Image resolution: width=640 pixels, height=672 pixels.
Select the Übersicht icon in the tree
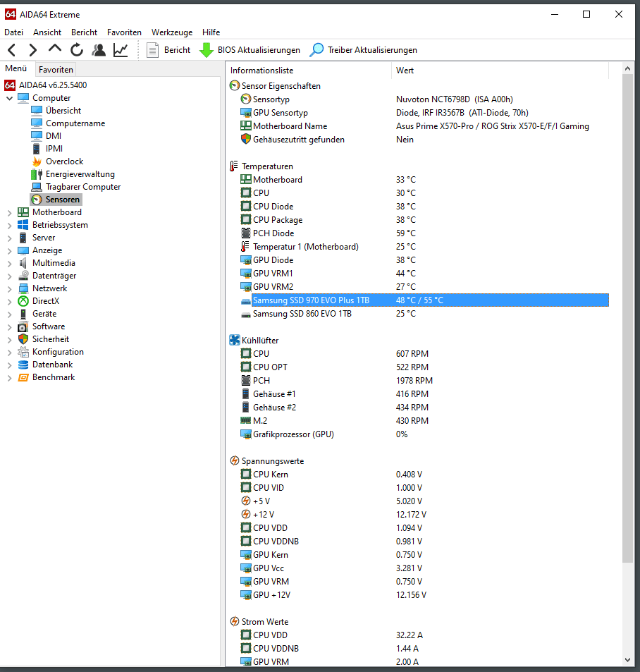point(37,111)
